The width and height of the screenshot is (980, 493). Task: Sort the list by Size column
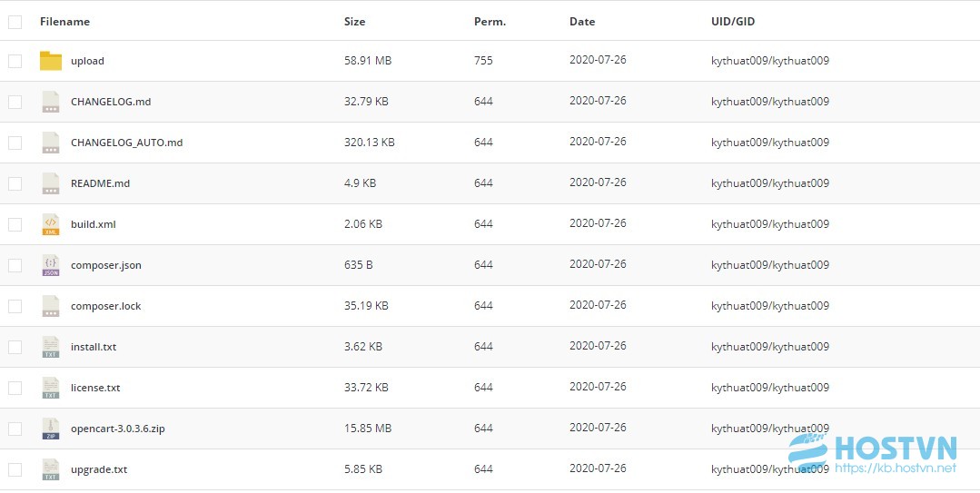tap(354, 21)
